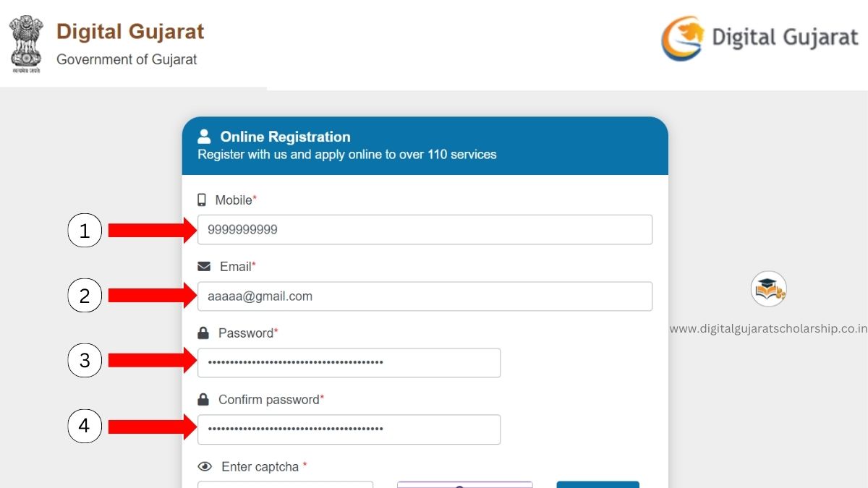The width and height of the screenshot is (868, 488).
Task: Click the captcha image
Action: [x=464, y=484]
